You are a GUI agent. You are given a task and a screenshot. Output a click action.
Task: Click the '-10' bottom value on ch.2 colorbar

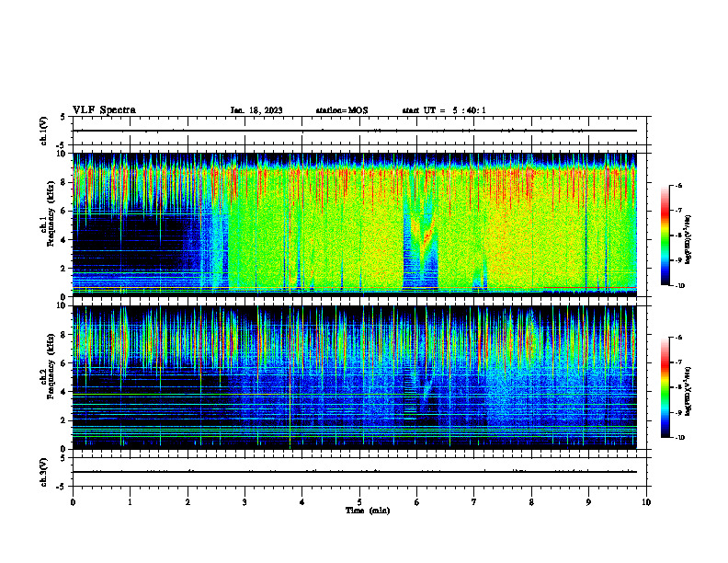coord(680,438)
